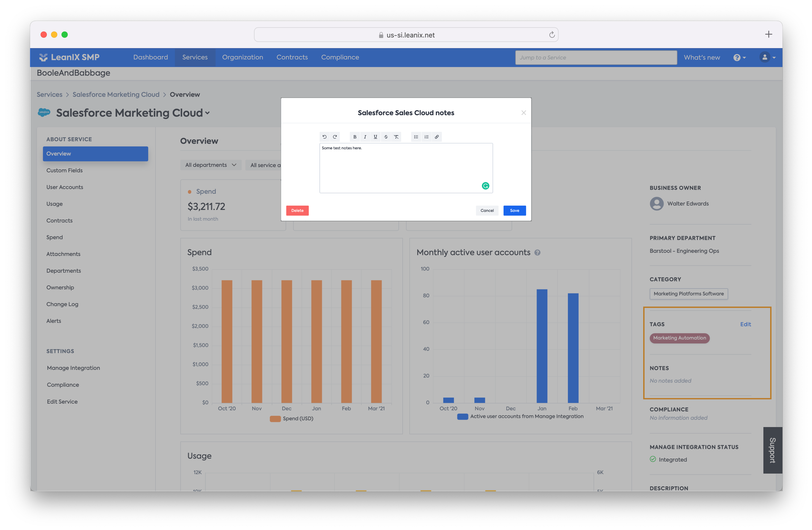The image size is (812, 530).
Task: Cancel the notes dialog
Action: (x=487, y=210)
